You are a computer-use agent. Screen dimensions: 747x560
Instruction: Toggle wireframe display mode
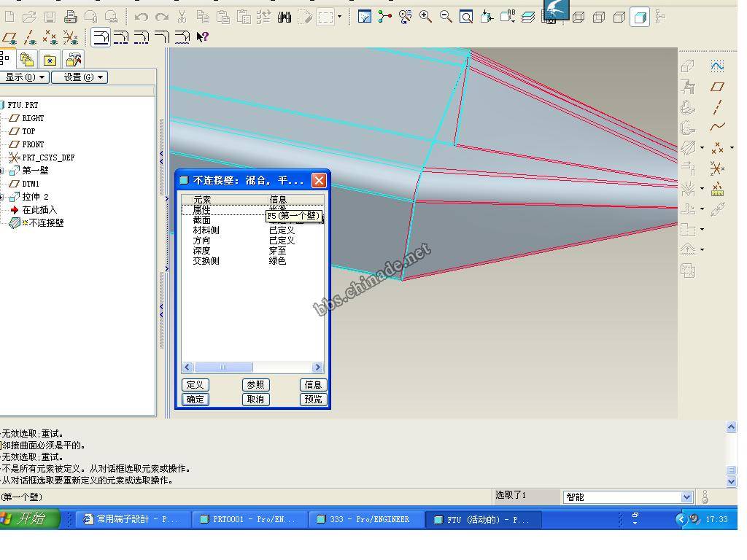[578, 17]
